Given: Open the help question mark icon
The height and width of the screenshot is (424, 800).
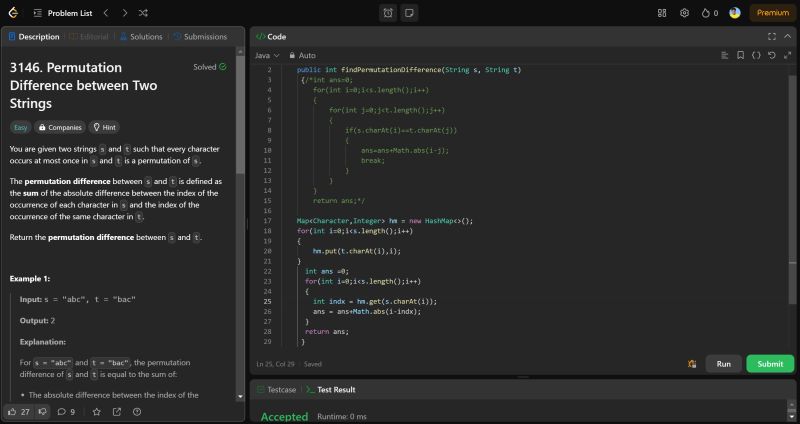Looking at the screenshot, I should click(137, 412).
